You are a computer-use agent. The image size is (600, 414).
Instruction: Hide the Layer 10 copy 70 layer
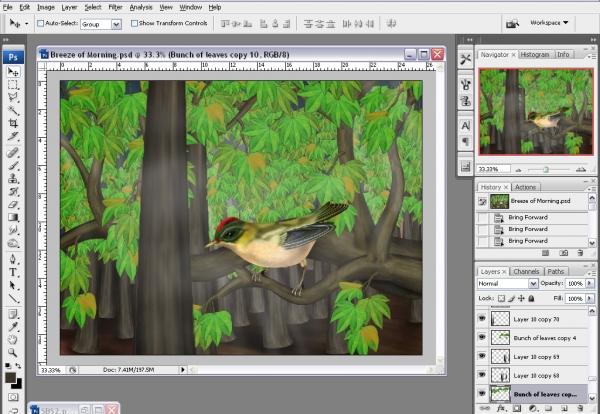pos(482,318)
